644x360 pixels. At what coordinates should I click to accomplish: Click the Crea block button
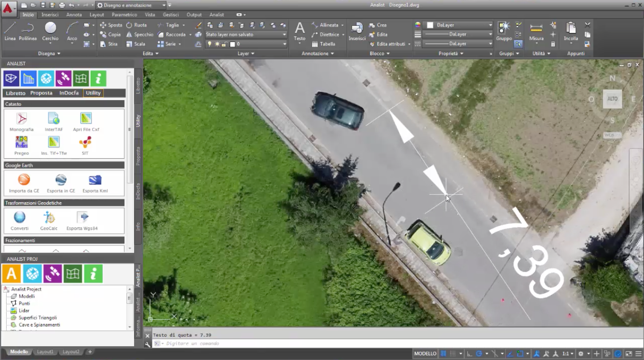tap(378, 25)
